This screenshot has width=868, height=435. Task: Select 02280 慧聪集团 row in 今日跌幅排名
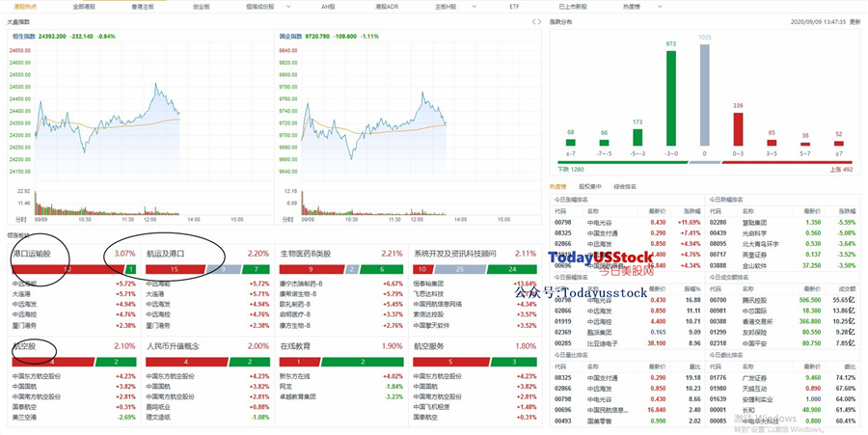coord(783,222)
